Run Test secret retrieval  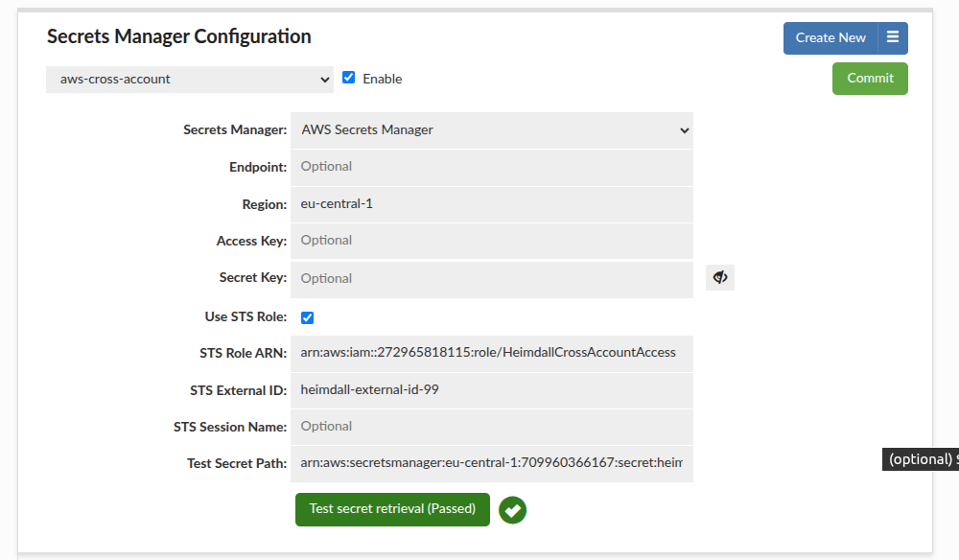point(392,509)
